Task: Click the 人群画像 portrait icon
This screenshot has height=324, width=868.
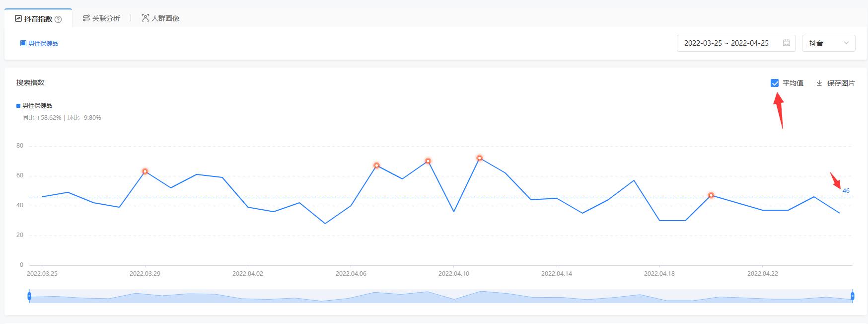Action: coord(145,18)
